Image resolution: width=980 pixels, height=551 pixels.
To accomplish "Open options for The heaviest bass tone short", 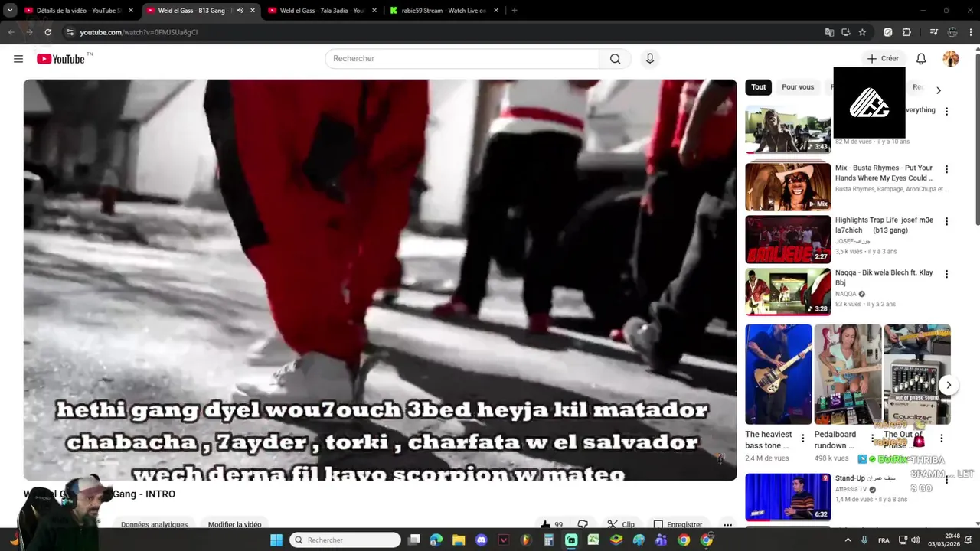I will [x=802, y=439].
